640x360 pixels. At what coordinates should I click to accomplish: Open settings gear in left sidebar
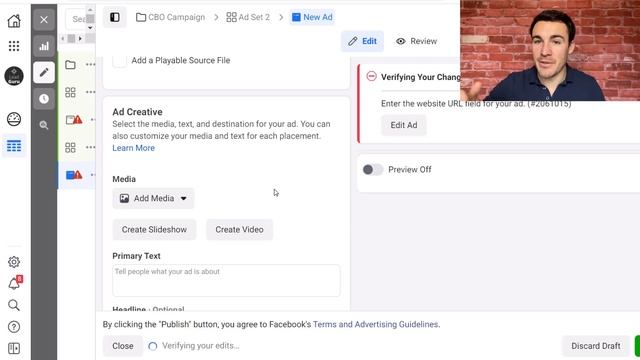click(x=14, y=262)
